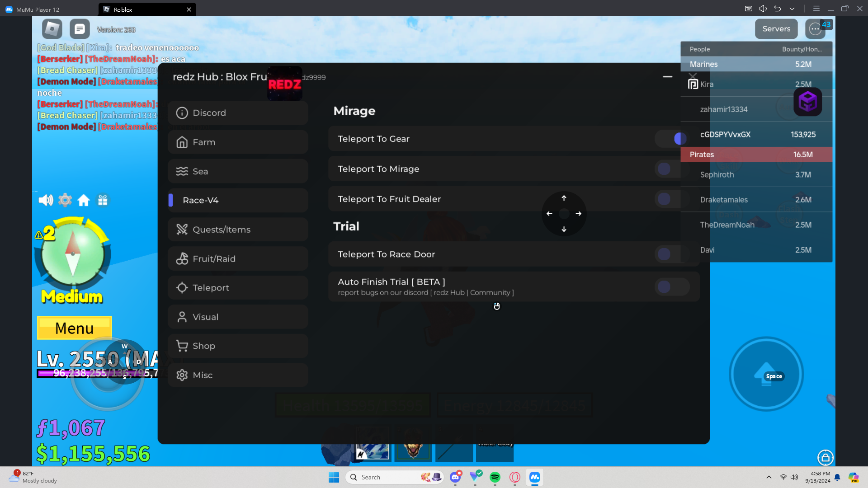
Task: Open Teleport crosshair sidebar item
Action: point(238,288)
